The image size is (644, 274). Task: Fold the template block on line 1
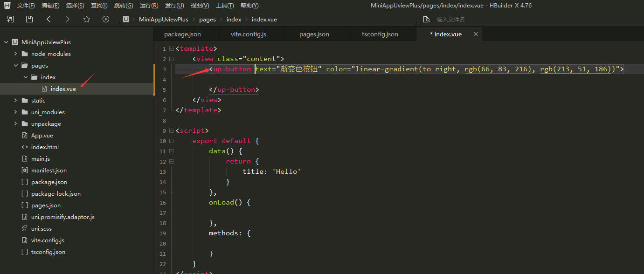click(x=171, y=48)
